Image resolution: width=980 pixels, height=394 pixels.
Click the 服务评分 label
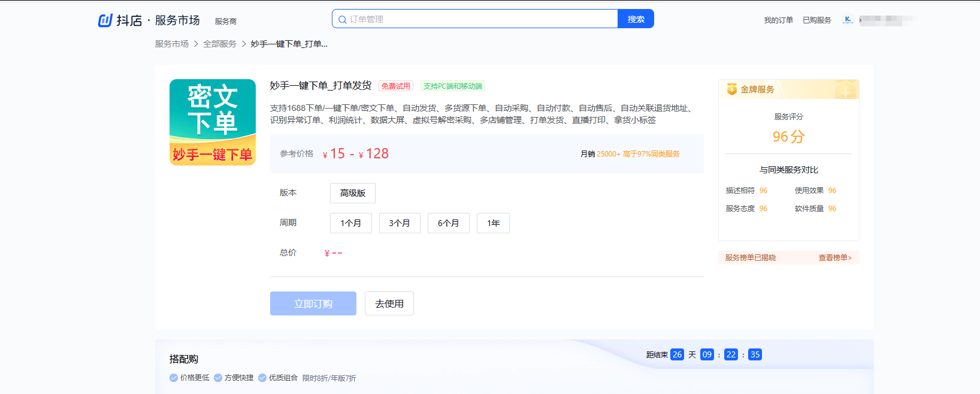point(789,116)
